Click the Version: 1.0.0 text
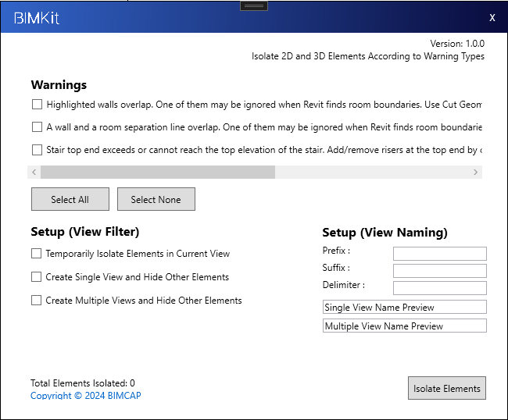This screenshot has width=508, height=420. [x=457, y=44]
